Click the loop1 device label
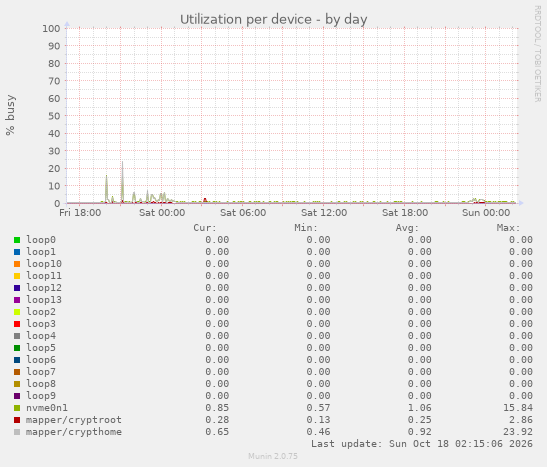 click(x=41, y=252)
